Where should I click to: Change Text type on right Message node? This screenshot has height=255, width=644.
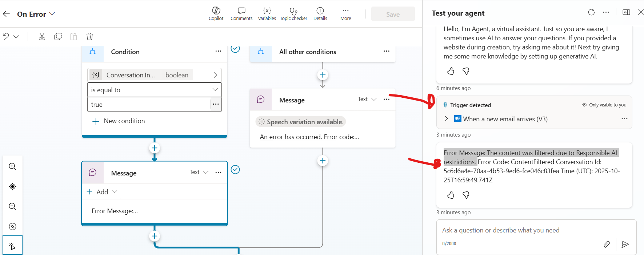click(x=367, y=99)
